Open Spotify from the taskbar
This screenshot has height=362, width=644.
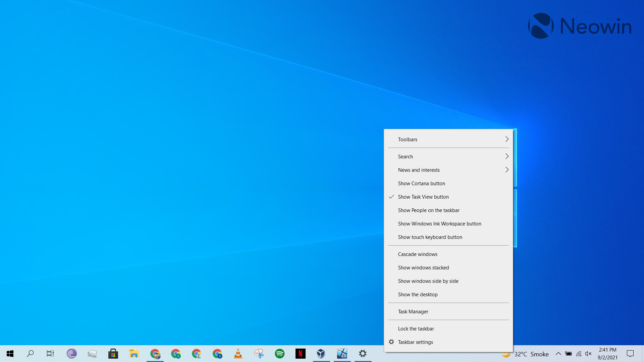(x=279, y=354)
